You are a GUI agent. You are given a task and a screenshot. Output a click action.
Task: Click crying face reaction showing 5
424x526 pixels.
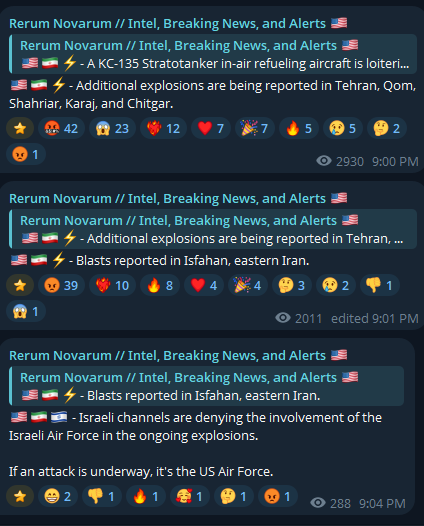(342, 128)
